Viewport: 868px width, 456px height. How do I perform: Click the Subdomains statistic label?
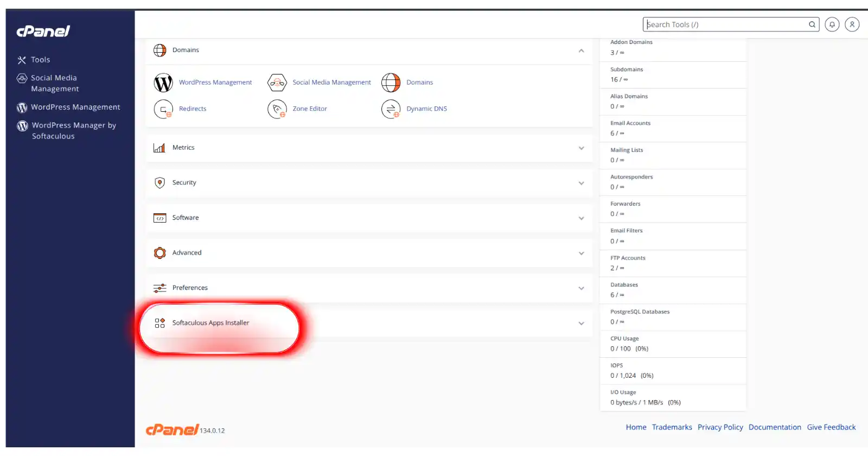627,69
